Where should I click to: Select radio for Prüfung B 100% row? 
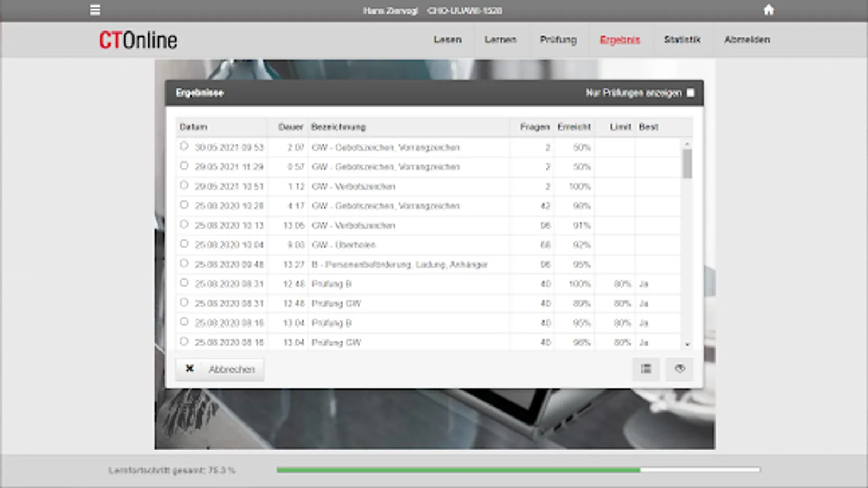point(184,283)
